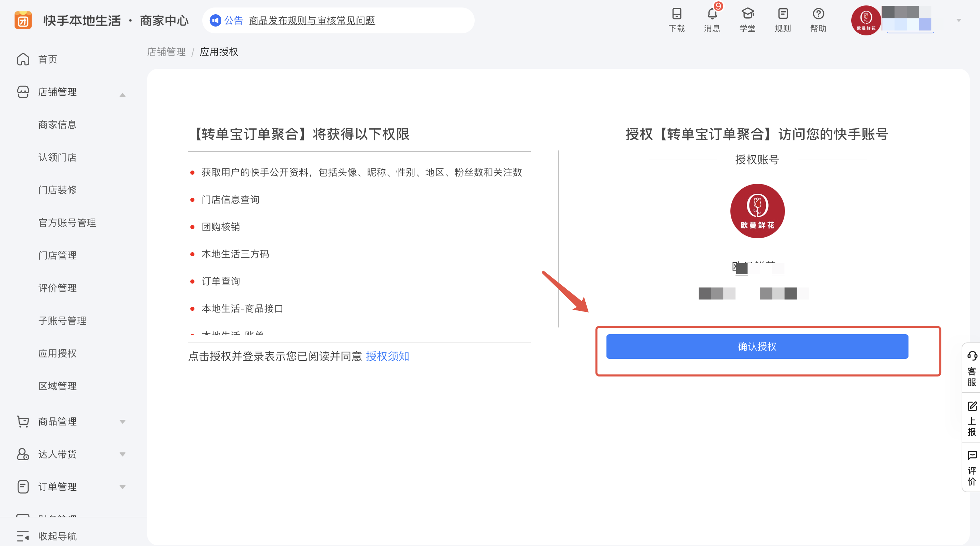980x546 pixels.
Task: Click the 收起导航 collapse icon
Action: point(23,536)
